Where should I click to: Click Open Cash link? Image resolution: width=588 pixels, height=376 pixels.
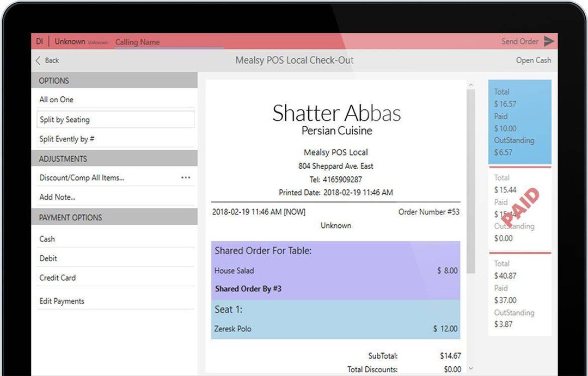pyautogui.click(x=533, y=60)
